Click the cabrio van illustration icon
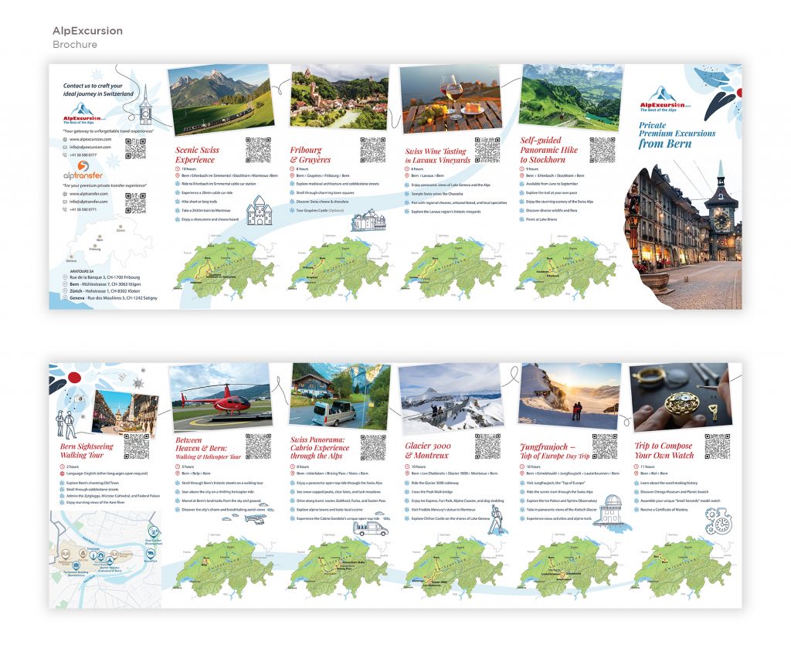This screenshot has height=672, width=791. [x=369, y=528]
